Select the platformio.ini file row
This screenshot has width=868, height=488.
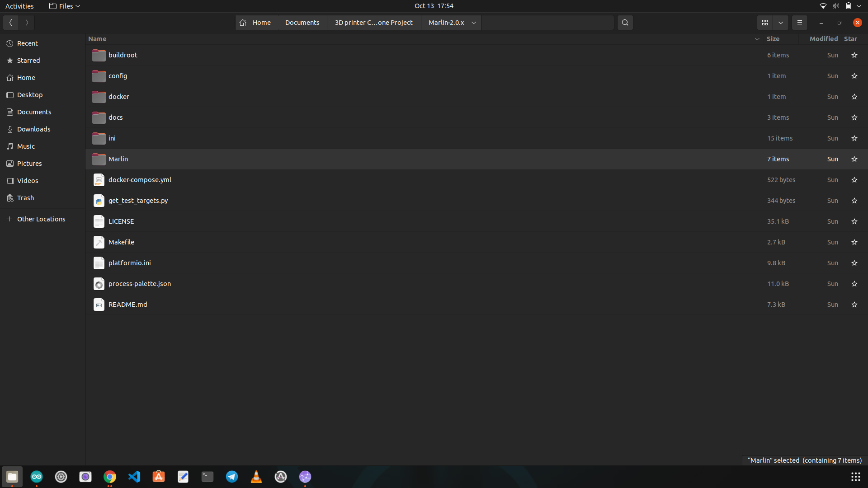coord(130,263)
